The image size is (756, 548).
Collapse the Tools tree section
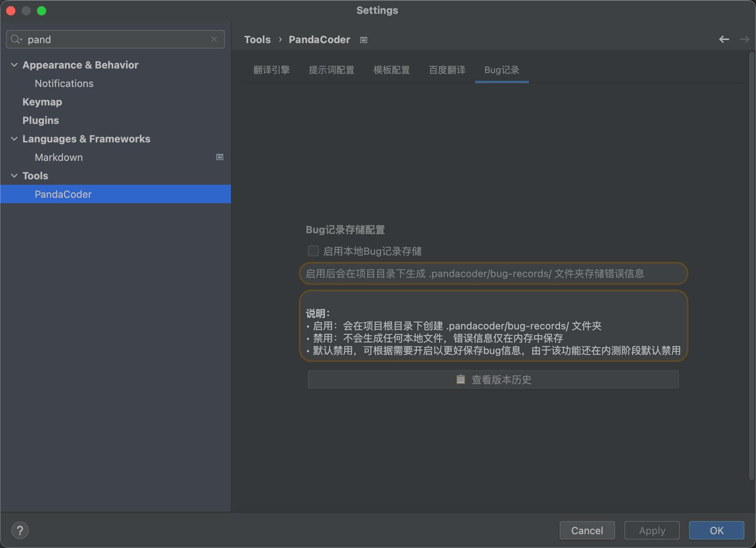[x=14, y=175]
